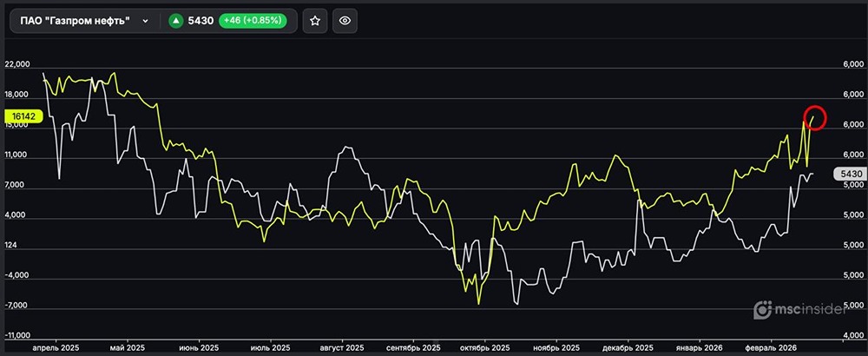Click the red circle marker on the chart
868x356 pixels.
[x=816, y=116]
